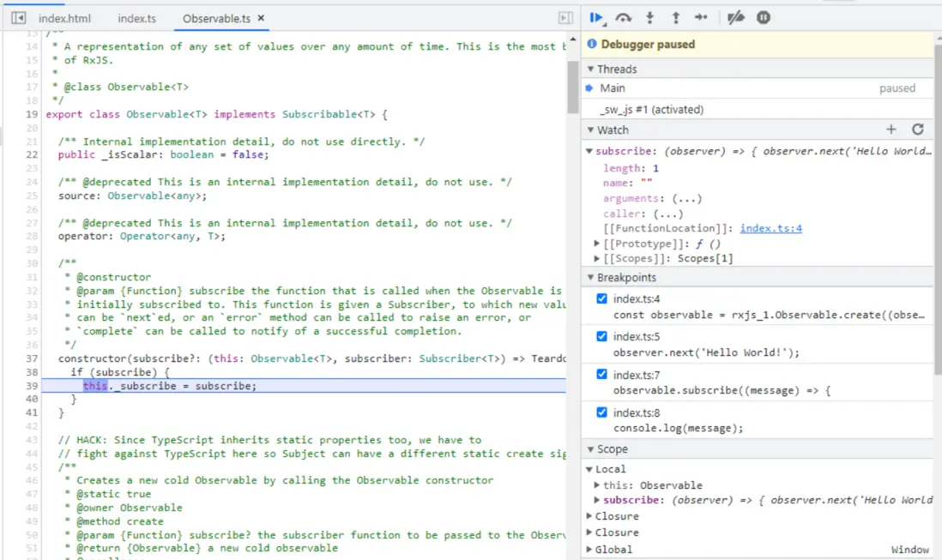Open the index.ts:4 function location link
Screen dimensions: 942x560
click(x=770, y=228)
